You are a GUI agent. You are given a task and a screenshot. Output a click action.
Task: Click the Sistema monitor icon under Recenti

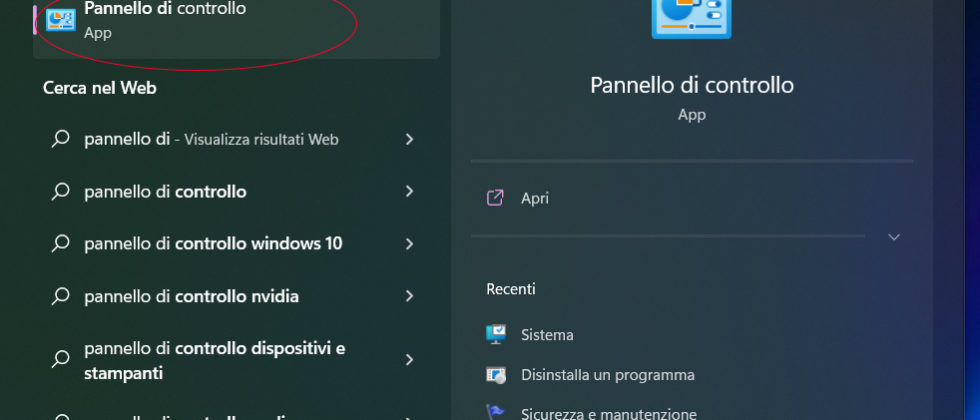pos(496,334)
